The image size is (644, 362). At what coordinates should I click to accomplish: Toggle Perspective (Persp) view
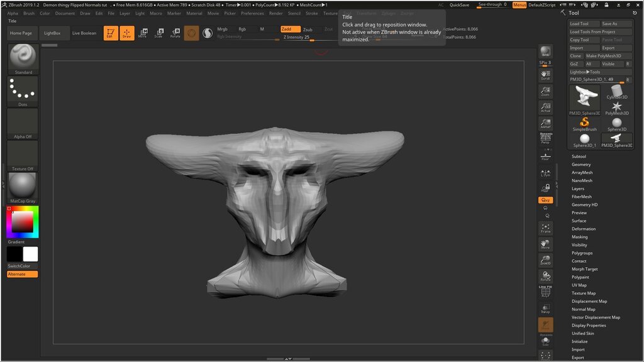[x=545, y=139]
